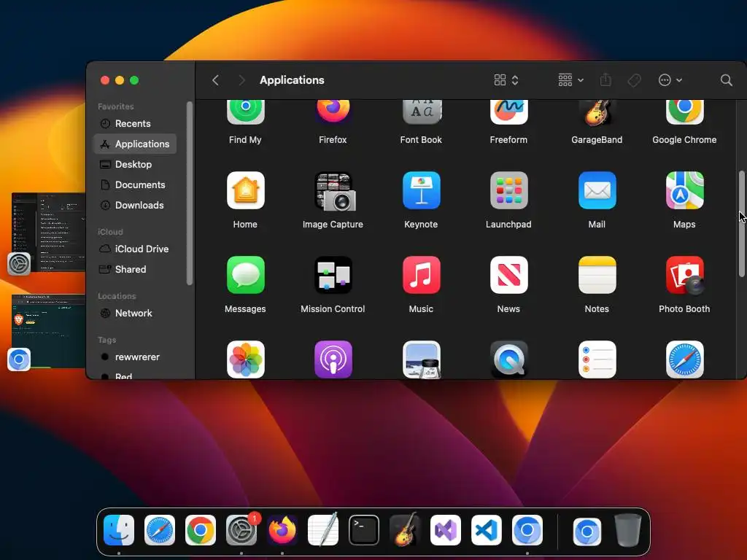Viewport: 747px width, 560px height.
Task: Open System Settings from the Dock
Action: [x=241, y=530]
